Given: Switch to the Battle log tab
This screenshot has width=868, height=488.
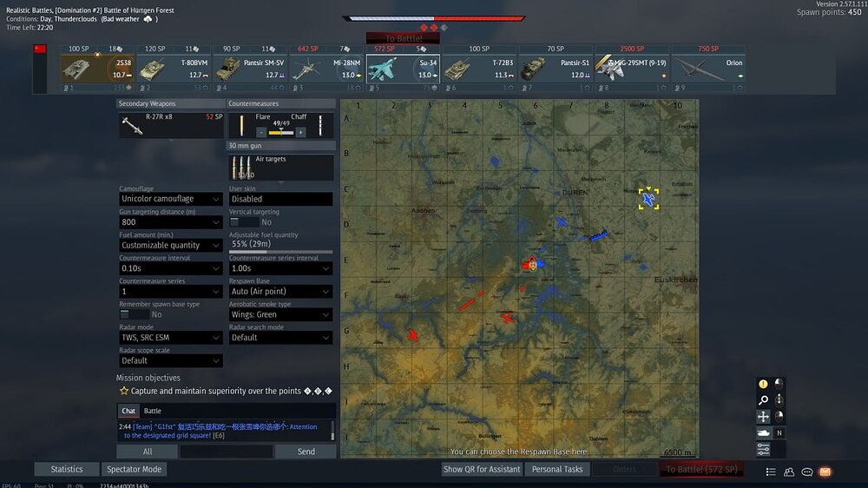Looking at the screenshot, I should coord(153,411).
